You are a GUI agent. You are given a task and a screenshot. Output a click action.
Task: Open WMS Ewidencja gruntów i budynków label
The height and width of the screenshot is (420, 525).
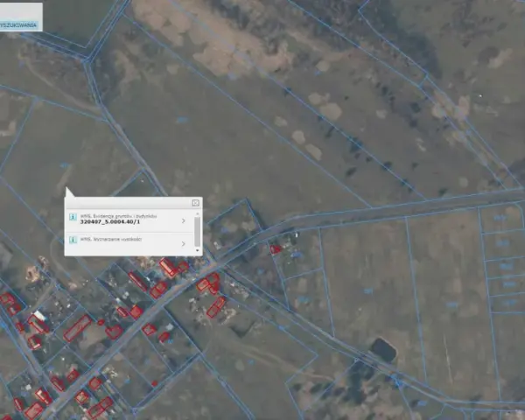pyautogui.click(x=118, y=216)
